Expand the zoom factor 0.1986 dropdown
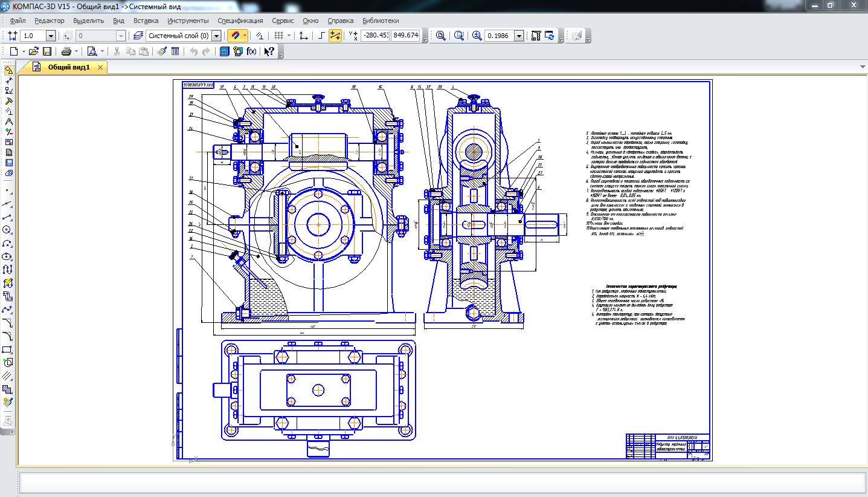The height and width of the screenshot is (497, 868). (519, 36)
